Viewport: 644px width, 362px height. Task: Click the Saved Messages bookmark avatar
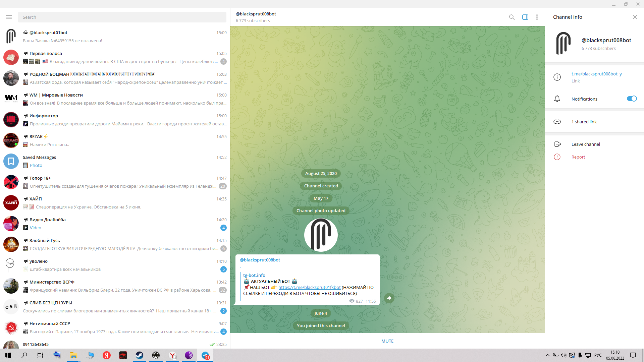click(x=11, y=161)
